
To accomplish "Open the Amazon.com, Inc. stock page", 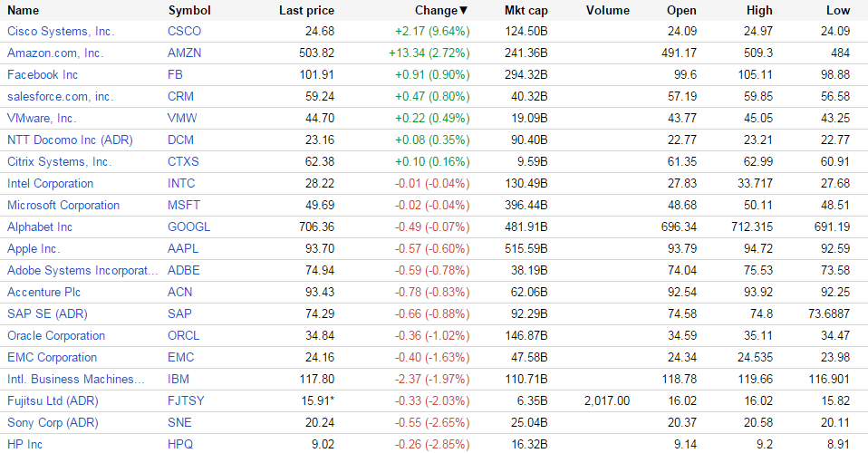I will click(x=55, y=53).
